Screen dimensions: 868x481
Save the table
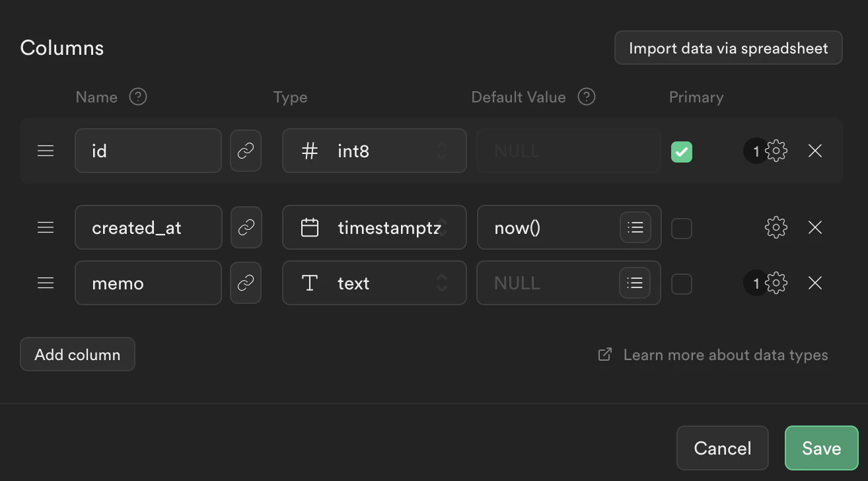821,448
